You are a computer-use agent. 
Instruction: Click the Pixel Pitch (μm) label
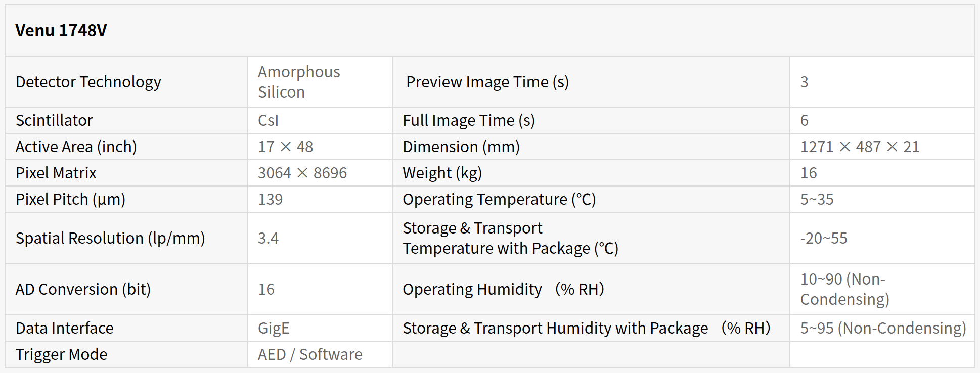(70, 199)
